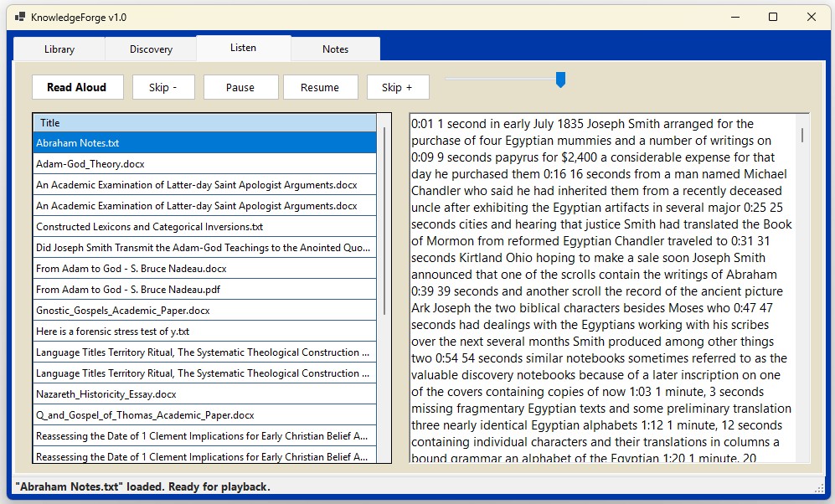The width and height of the screenshot is (835, 504).
Task: Select Gnostic_Gospels_Academic_Paper.docx file
Action: click(204, 311)
